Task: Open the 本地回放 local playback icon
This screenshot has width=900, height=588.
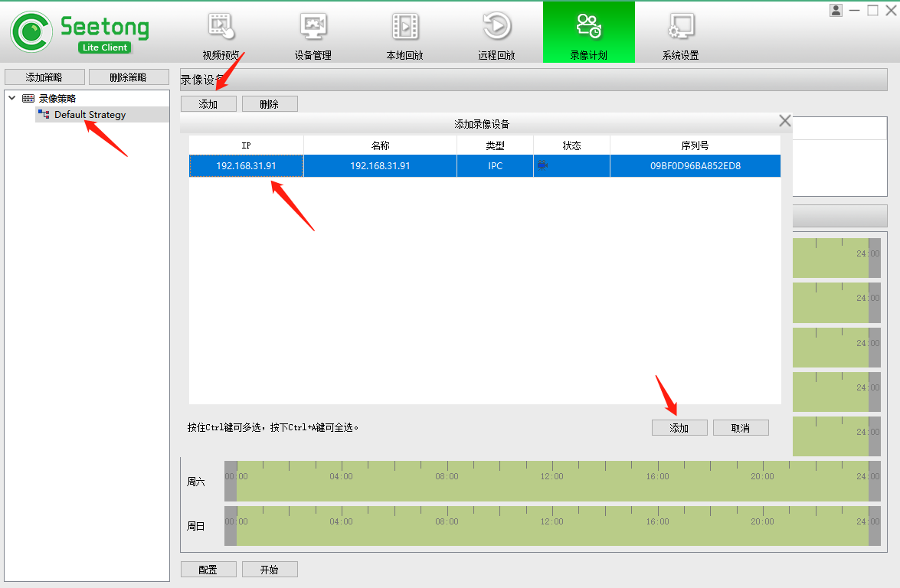Action: (x=405, y=28)
